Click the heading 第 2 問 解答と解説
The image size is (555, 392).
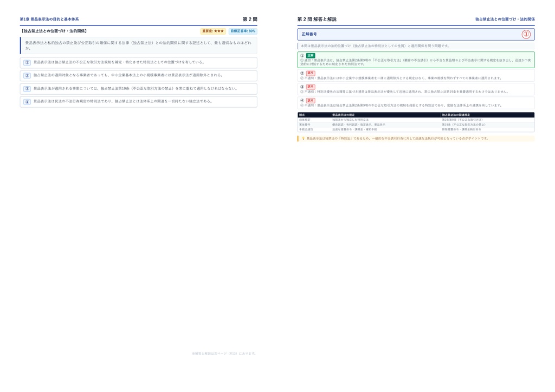pos(317,19)
